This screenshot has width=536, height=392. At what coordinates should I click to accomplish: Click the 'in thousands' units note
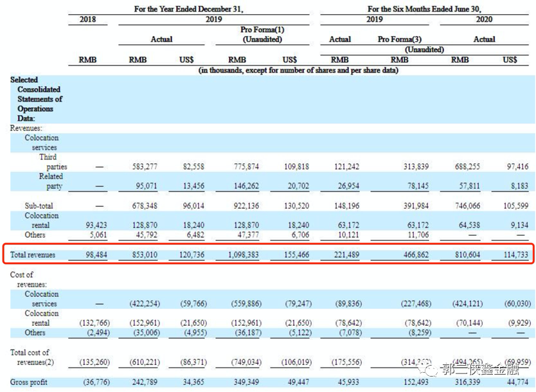coord(298,70)
